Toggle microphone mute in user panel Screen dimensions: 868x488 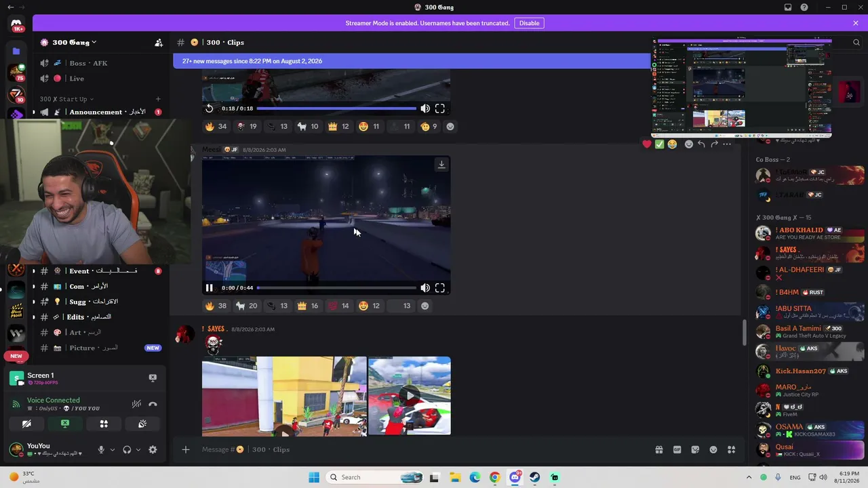[101, 449]
